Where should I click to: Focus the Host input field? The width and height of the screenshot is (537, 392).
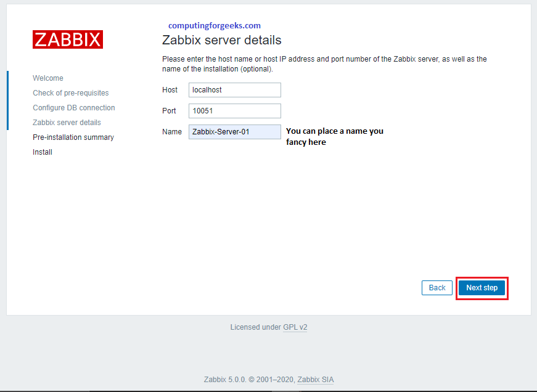(235, 90)
